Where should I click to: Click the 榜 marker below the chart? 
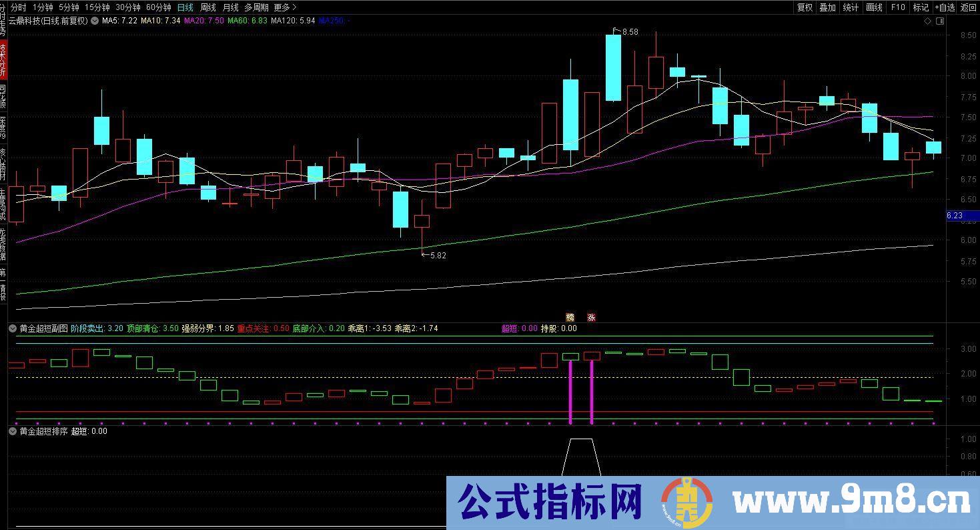pos(570,317)
